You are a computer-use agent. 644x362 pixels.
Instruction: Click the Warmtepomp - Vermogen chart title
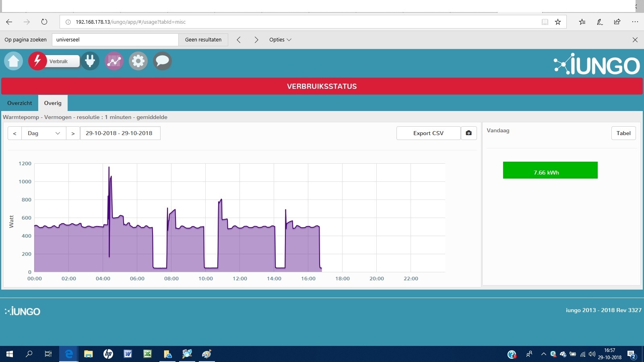(85, 117)
